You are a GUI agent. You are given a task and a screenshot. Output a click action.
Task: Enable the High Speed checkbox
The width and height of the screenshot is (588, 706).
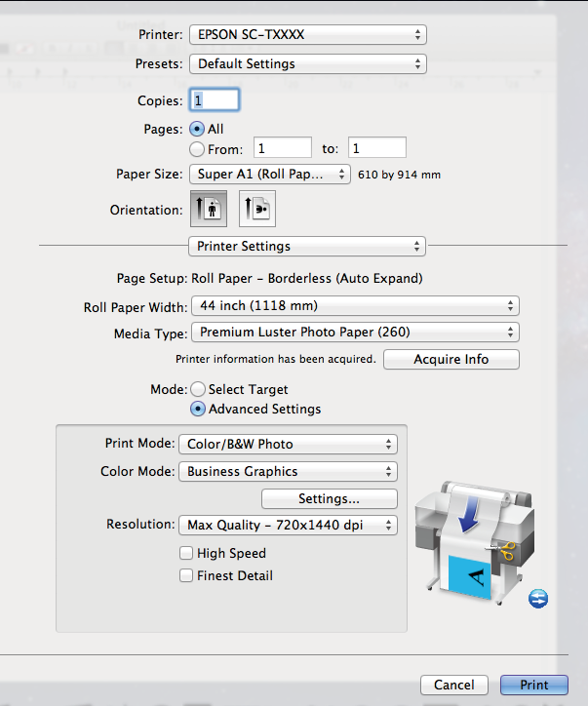coord(186,553)
